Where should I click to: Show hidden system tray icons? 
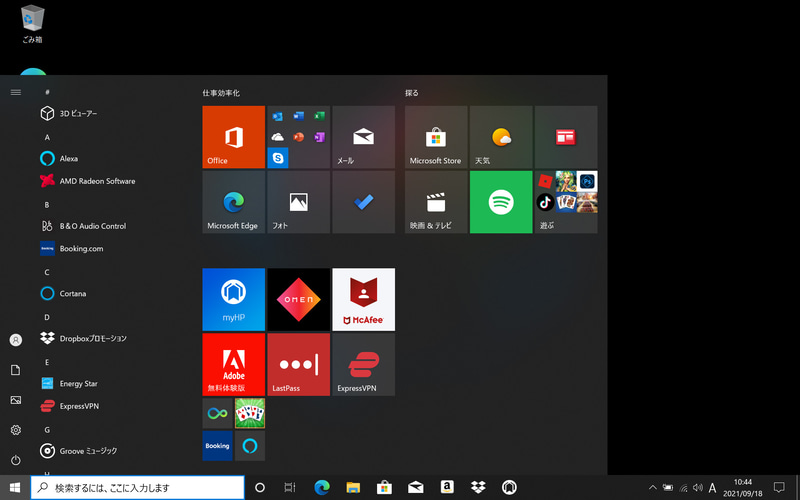[653, 488]
